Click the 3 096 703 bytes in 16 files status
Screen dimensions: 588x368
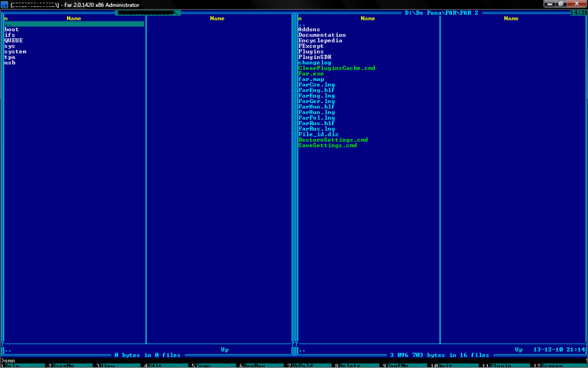point(440,355)
